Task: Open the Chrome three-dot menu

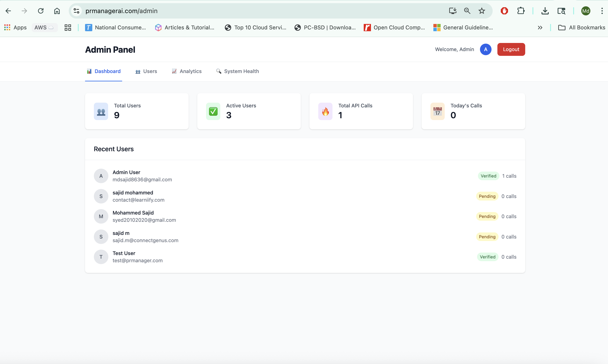Action: pyautogui.click(x=602, y=11)
